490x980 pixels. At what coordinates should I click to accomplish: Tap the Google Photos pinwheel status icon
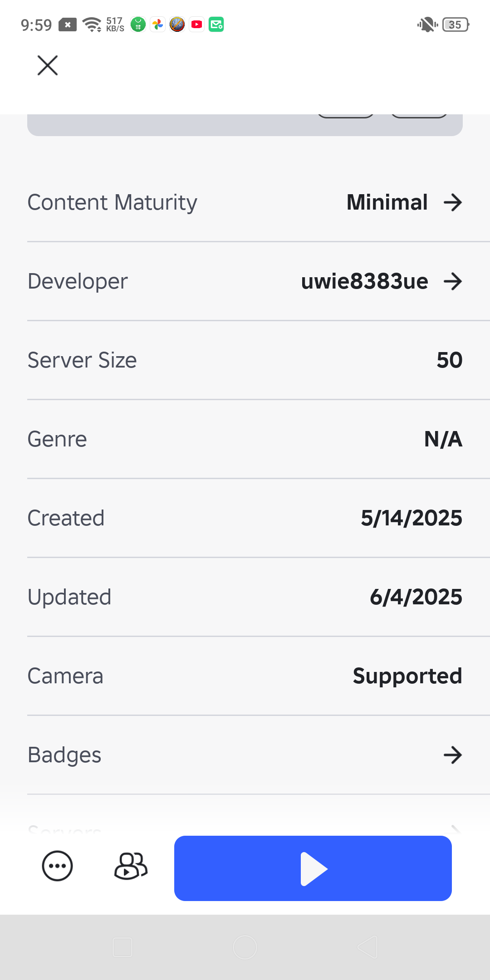pos(158,24)
